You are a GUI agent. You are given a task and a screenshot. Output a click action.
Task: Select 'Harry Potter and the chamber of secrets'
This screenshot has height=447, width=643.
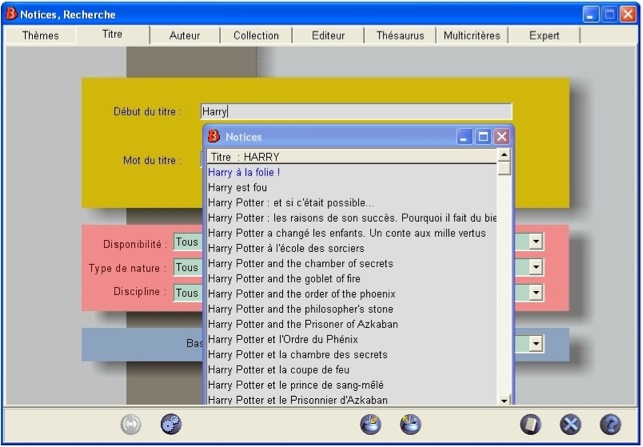pos(352,263)
